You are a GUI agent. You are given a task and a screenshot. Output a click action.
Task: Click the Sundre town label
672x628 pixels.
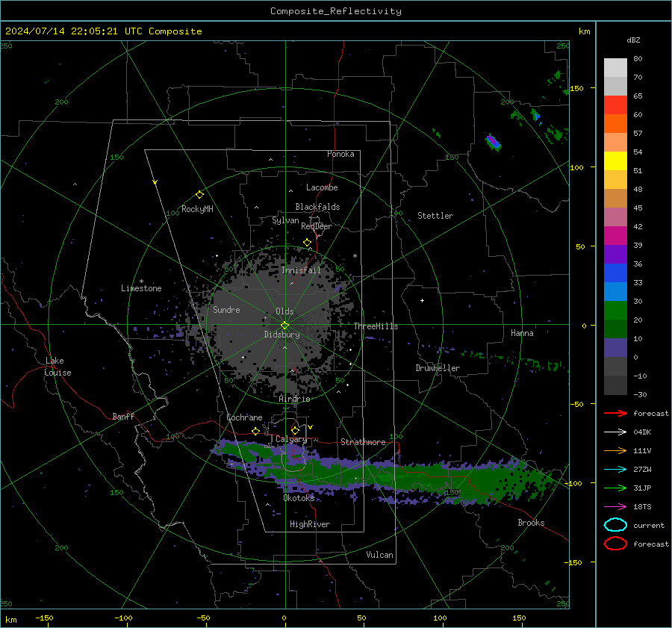coord(226,309)
